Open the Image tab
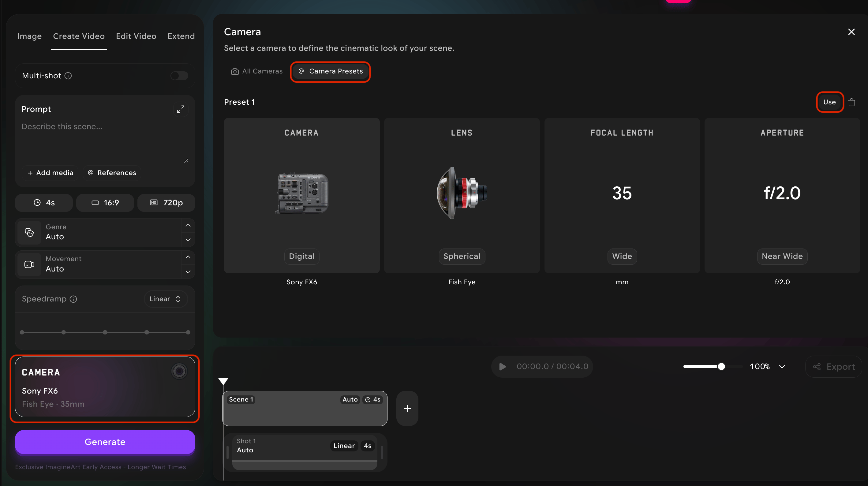The height and width of the screenshot is (486, 868). point(29,36)
